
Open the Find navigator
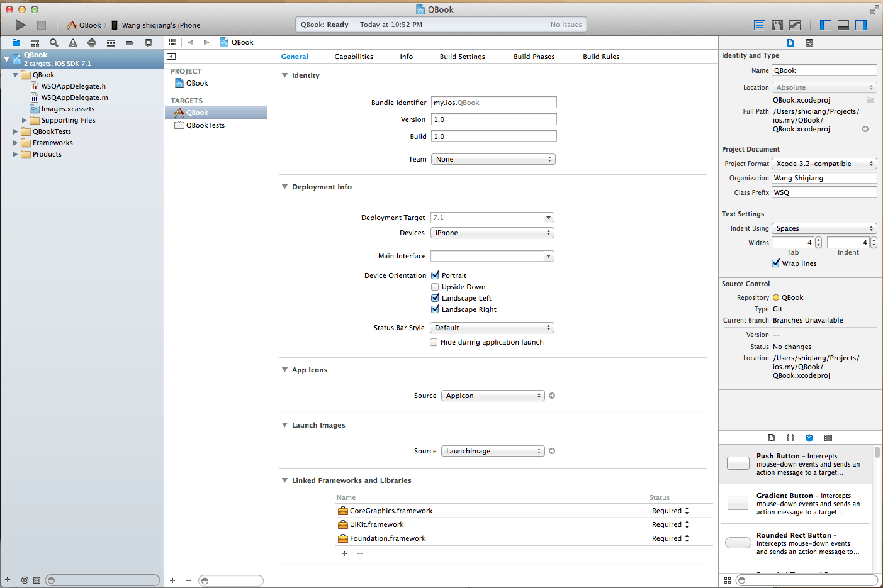54,43
